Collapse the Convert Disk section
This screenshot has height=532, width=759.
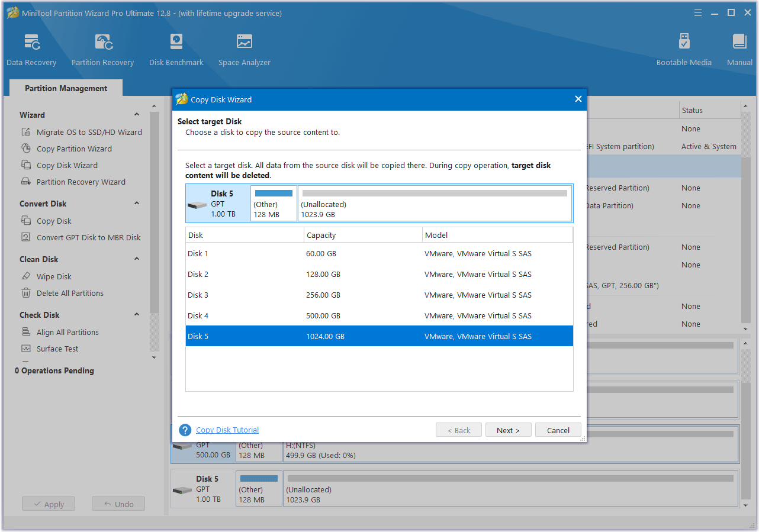coord(137,204)
